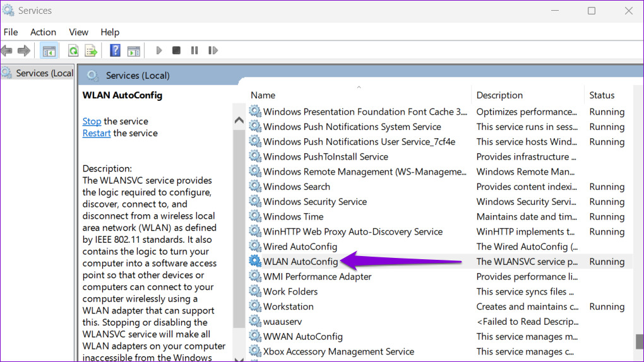Select the WWAN AutoConfig service name
Image resolution: width=644 pixels, height=362 pixels.
(x=303, y=337)
